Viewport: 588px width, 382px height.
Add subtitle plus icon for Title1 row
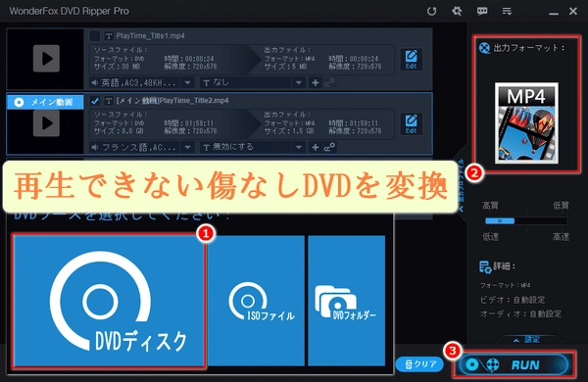(x=316, y=82)
